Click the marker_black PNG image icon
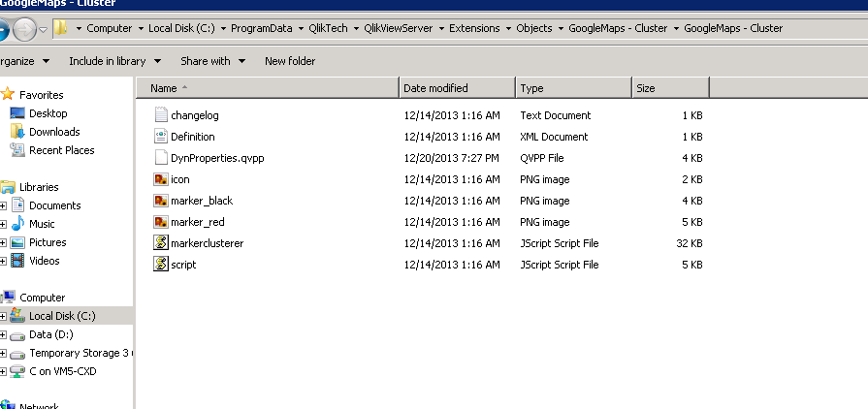868x409 pixels. (161, 201)
